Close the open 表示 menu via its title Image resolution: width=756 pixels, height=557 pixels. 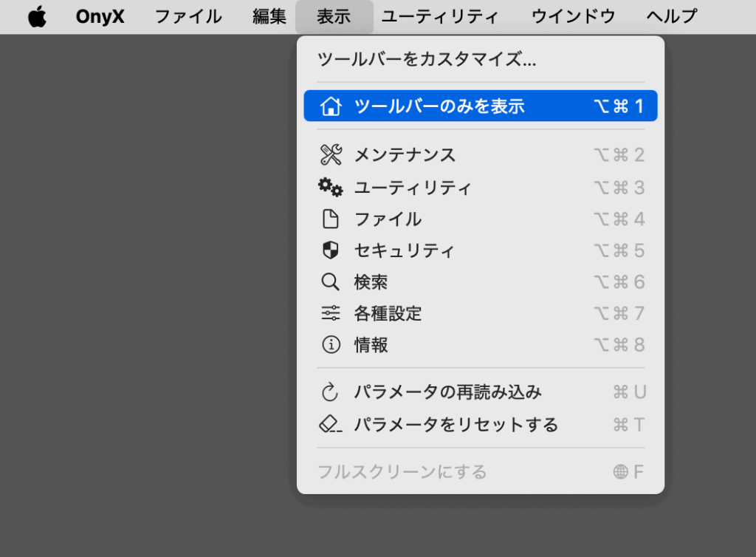click(x=334, y=16)
